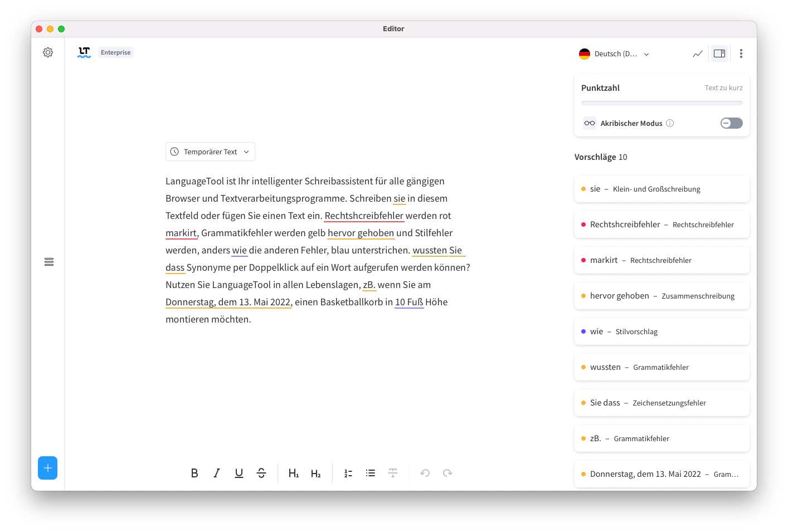Click underlined word 'markirt' in the text

(181, 233)
